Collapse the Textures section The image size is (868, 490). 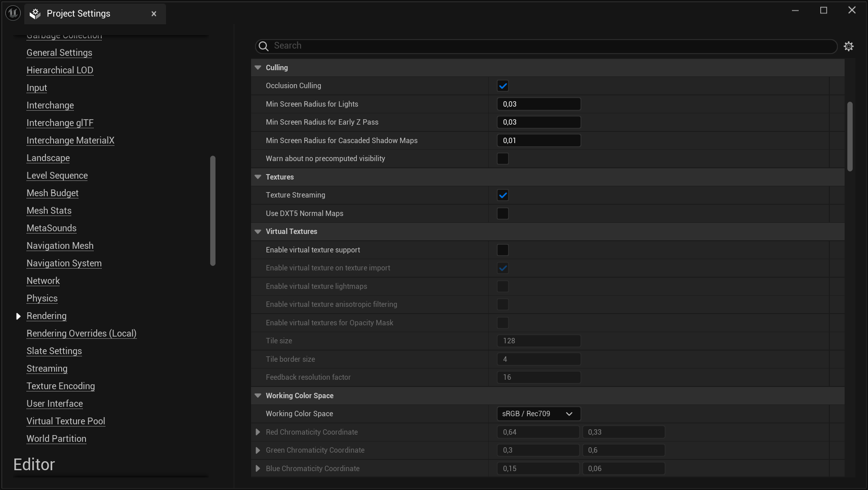pos(257,176)
